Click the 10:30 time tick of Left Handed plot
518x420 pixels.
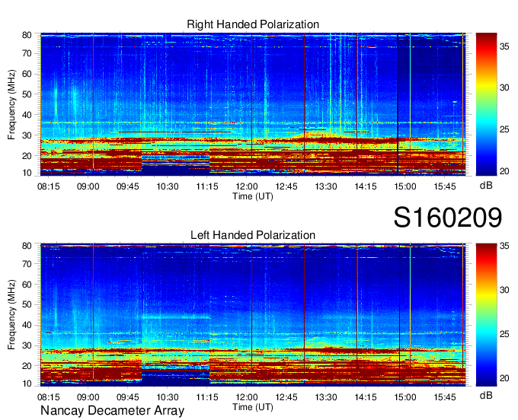(168, 397)
